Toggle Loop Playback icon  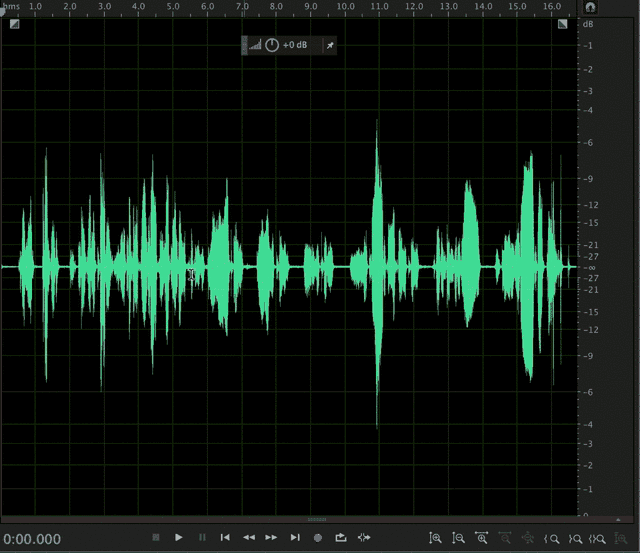[x=341, y=537]
